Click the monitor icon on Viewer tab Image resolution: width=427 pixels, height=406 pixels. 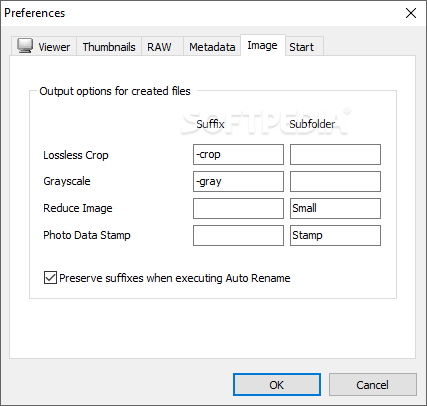pos(25,46)
